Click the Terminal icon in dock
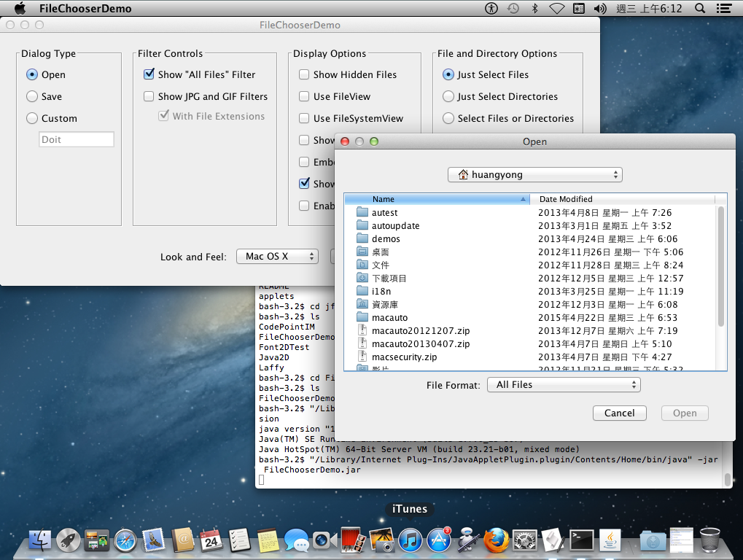The width and height of the screenshot is (743, 560). (581, 540)
